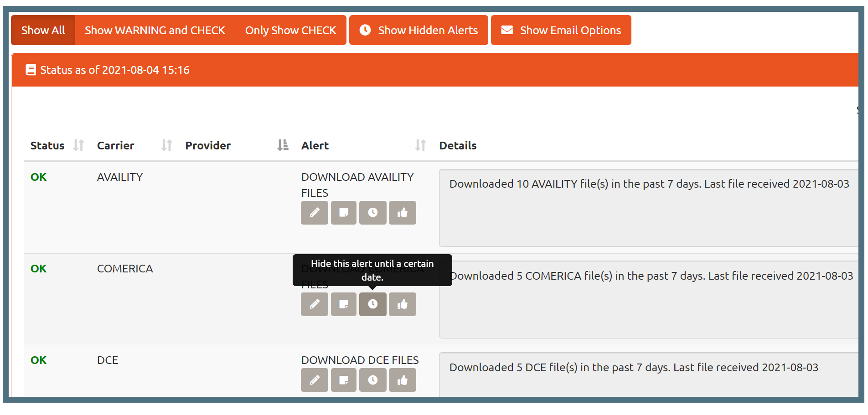Click the clock hide icon for AVAILITY alert

tap(372, 213)
